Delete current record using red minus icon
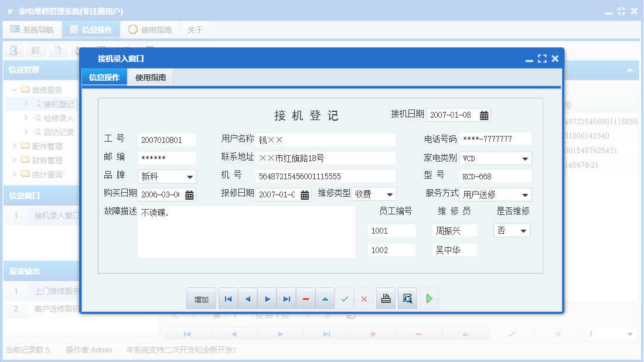The image size is (644, 362). (x=305, y=298)
